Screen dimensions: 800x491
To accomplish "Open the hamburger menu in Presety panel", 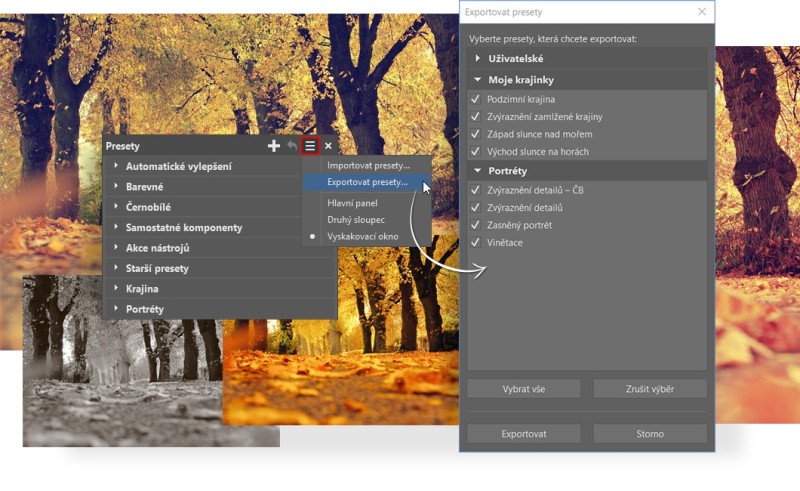I will pos(310,146).
